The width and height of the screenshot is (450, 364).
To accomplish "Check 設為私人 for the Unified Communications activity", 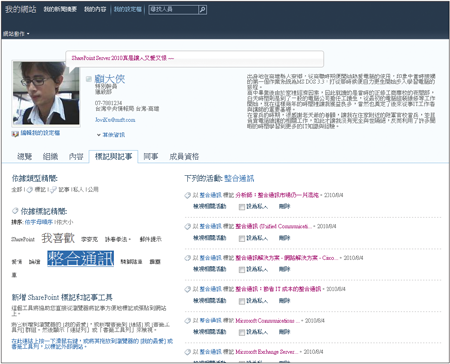I will point(242,238).
